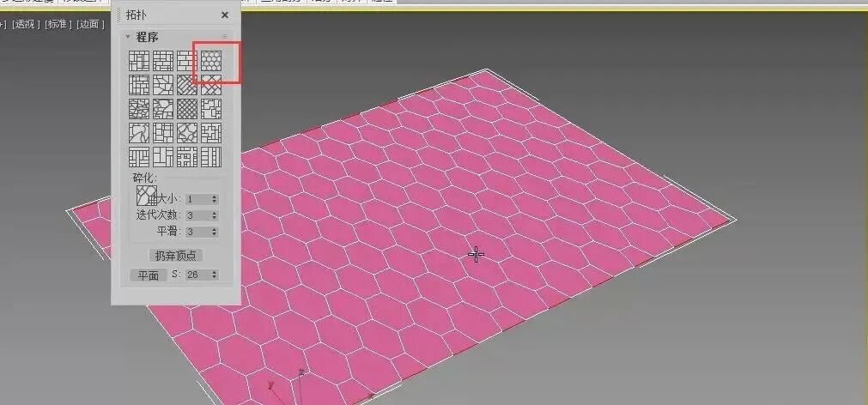Apply the Mosaic pattern, first icon in second row

(x=139, y=85)
